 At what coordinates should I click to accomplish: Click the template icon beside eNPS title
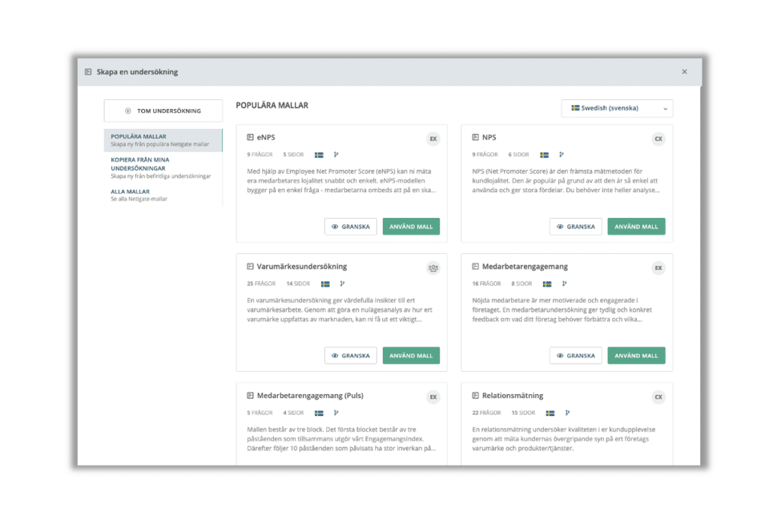[250, 137]
